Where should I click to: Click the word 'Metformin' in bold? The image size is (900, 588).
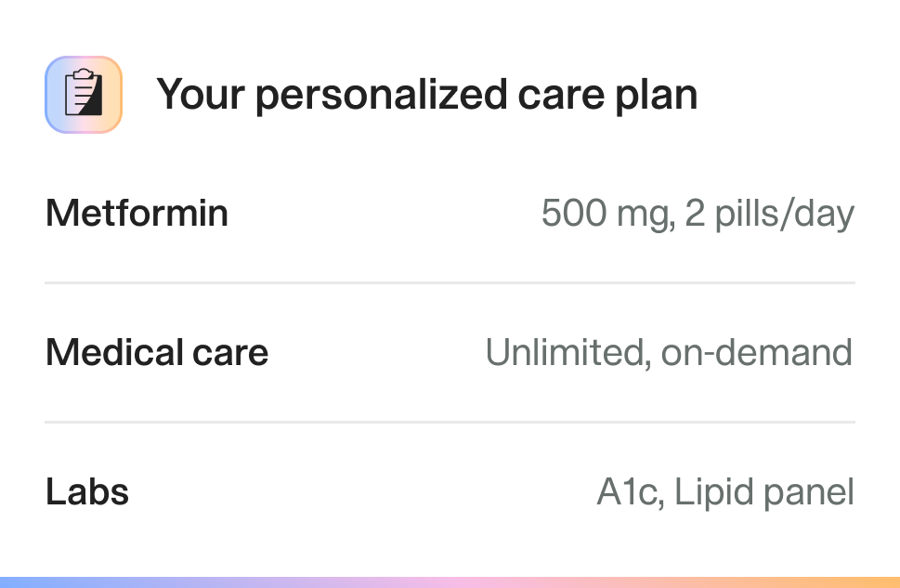tap(137, 213)
